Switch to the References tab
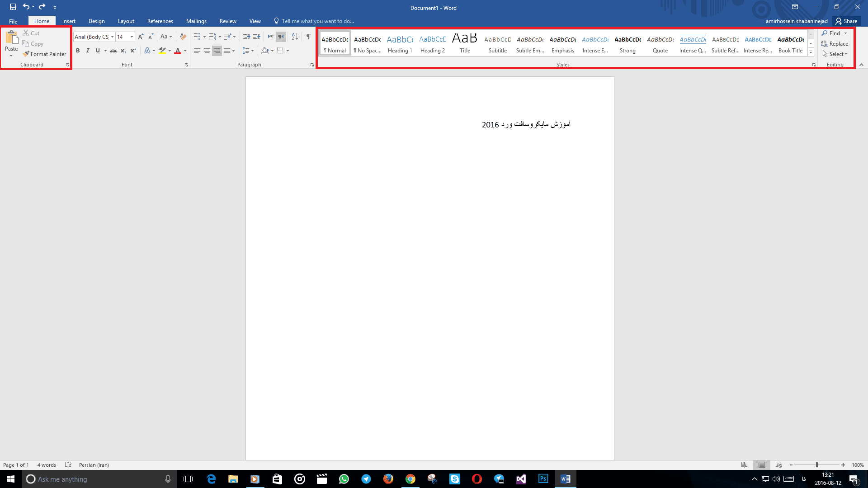This screenshot has width=868, height=488. click(x=160, y=21)
